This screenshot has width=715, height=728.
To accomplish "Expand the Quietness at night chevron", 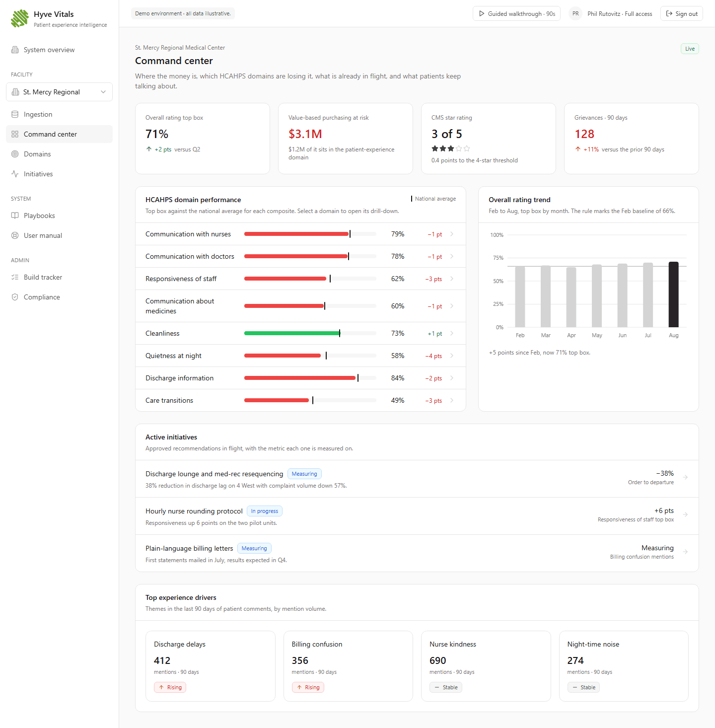I will (452, 356).
